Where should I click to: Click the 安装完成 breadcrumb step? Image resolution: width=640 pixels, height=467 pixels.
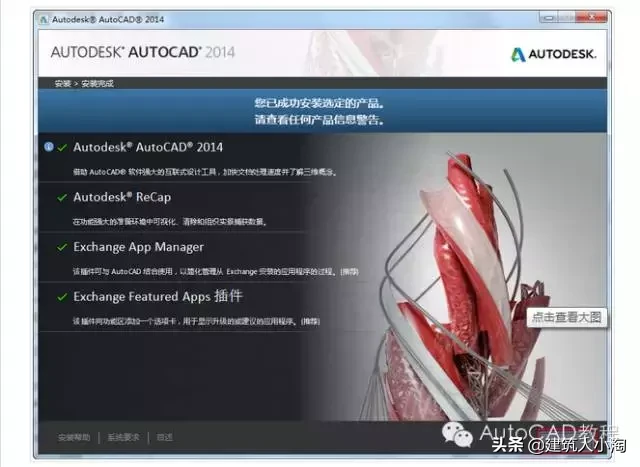(98, 84)
